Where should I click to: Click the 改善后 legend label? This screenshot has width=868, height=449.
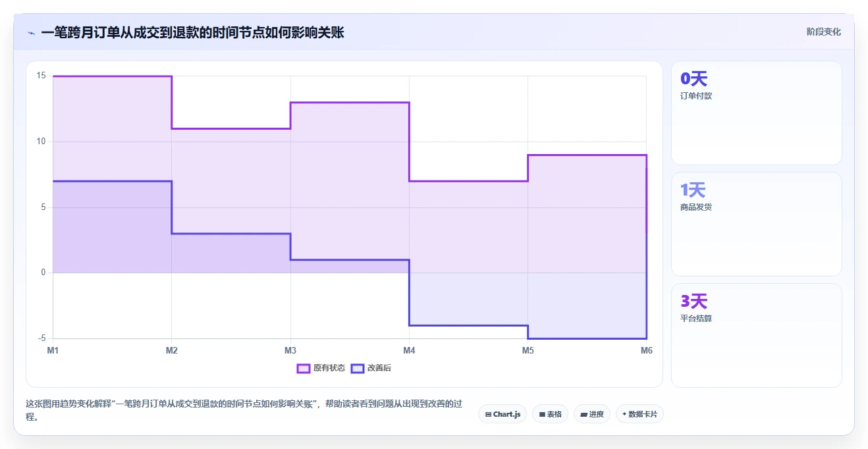click(379, 368)
